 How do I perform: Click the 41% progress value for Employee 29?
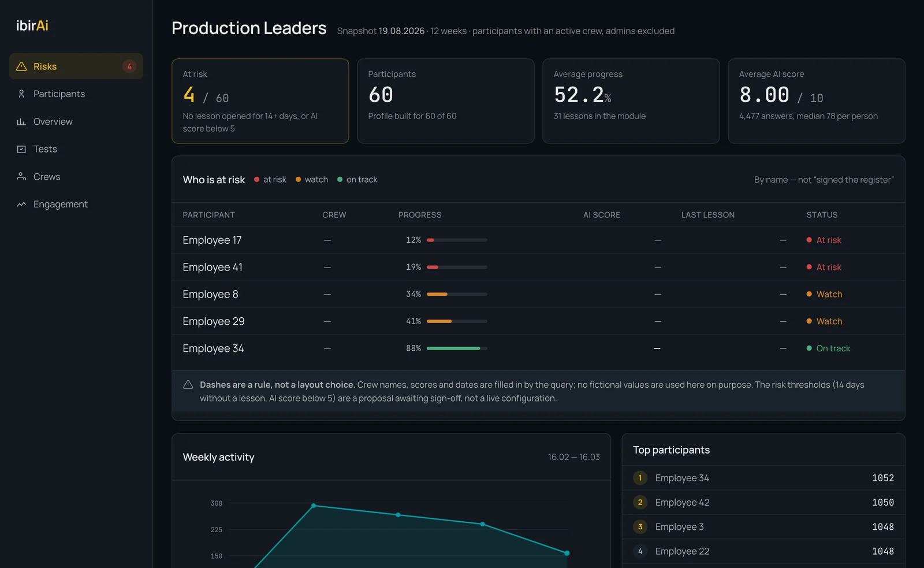pos(413,321)
